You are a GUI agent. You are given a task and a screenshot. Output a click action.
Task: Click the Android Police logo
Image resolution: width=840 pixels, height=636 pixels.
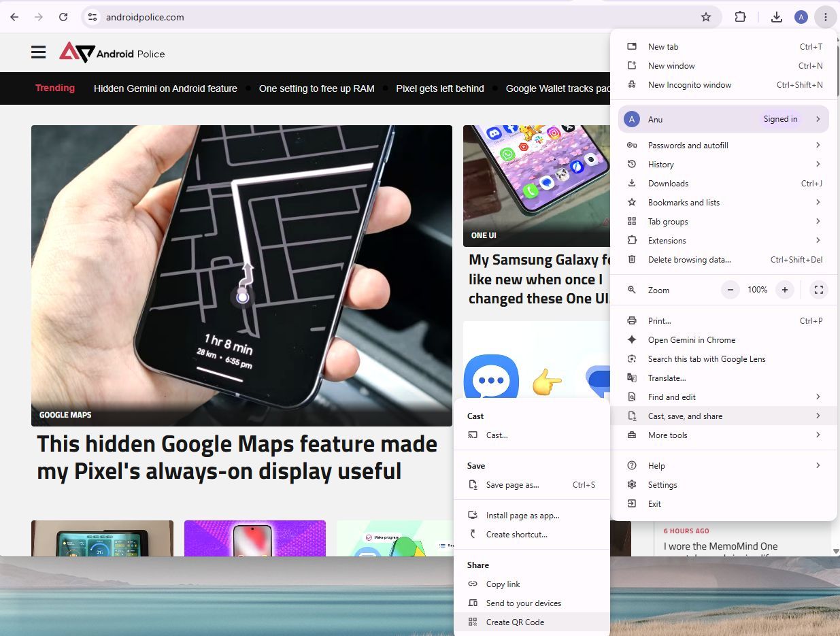(x=112, y=52)
